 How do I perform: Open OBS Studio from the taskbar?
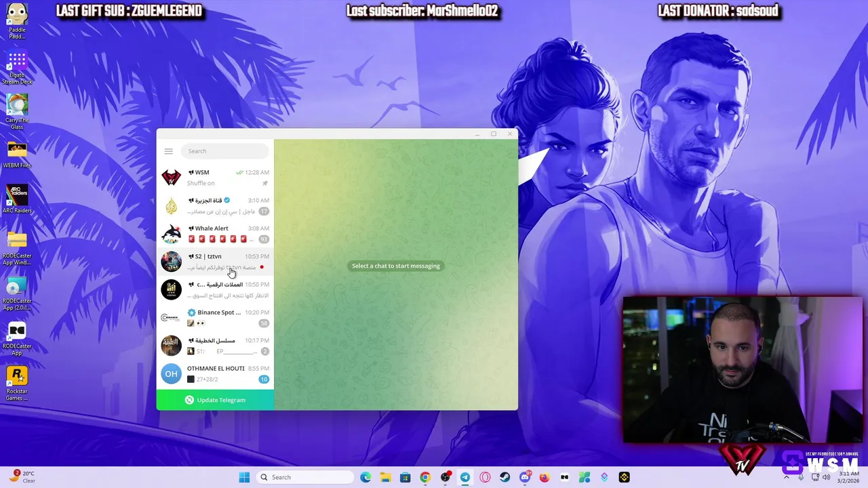coord(446,477)
